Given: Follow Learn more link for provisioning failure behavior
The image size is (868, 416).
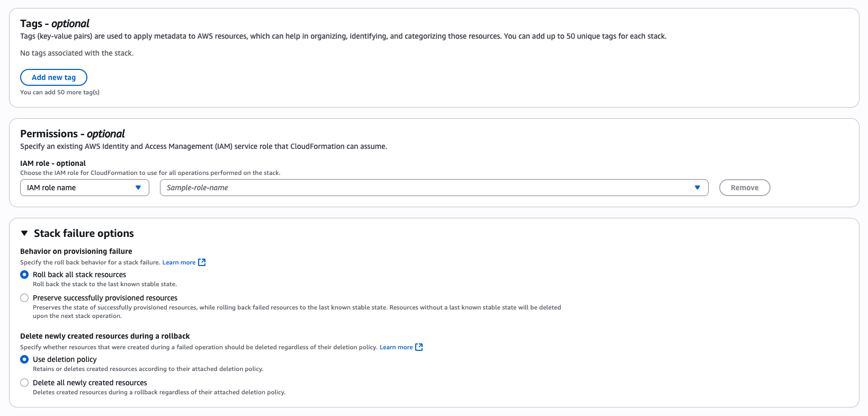Looking at the screenshot, I should [178, 262].
